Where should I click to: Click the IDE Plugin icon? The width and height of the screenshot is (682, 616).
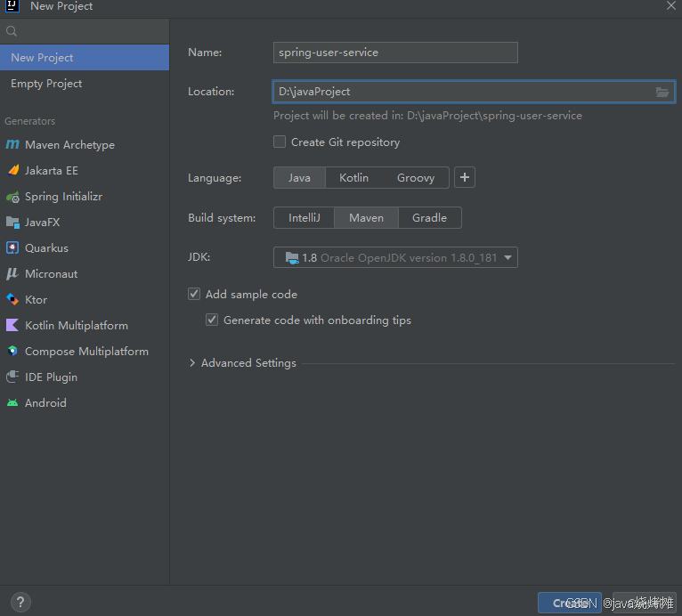[x=12, y=377]
